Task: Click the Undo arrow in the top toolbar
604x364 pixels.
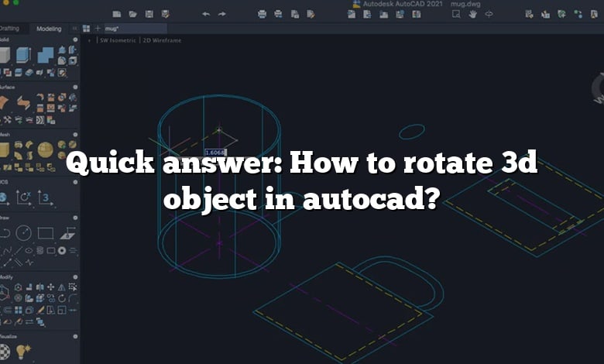Action: (206, 14)
